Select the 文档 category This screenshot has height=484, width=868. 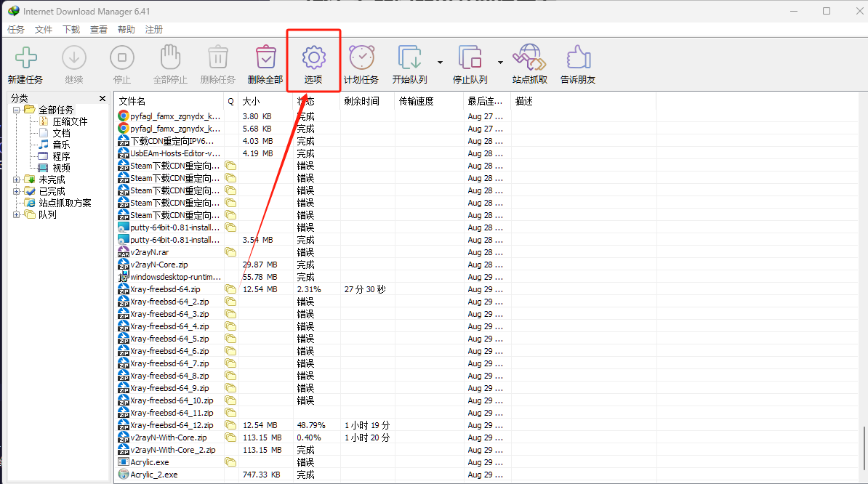[62, 133]
